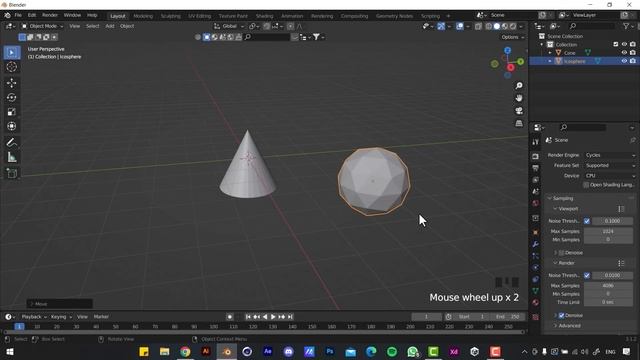Click the pan view hand icon
The image size is (640, 360).
(x=519, y=98)
